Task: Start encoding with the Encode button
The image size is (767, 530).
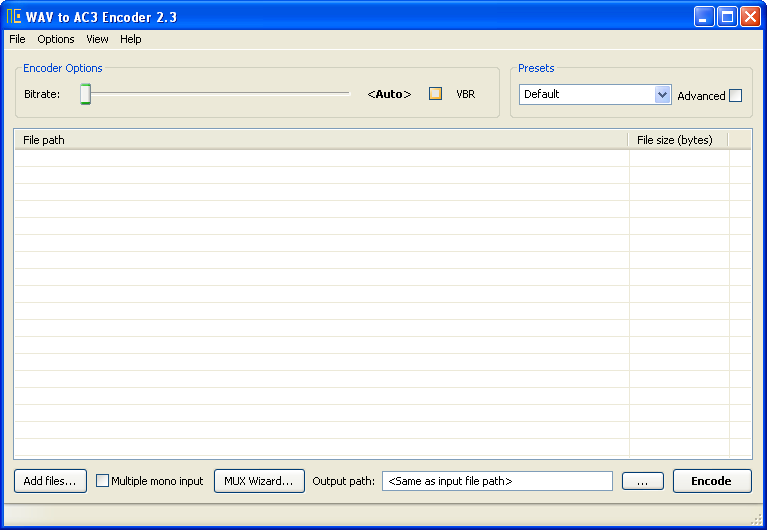Action: (x=712, y=481)
